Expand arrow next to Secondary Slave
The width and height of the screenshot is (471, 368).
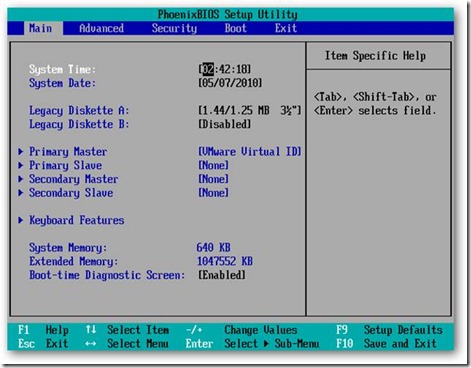(21, 193)
